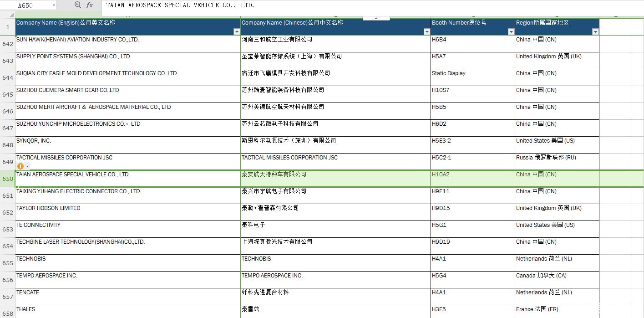Image resolution: width=644 pixels, height=318 pixels.
Task: Select the English cell TACTICAL MISSILES CORPORATION JSC
Action: point(128,162)
